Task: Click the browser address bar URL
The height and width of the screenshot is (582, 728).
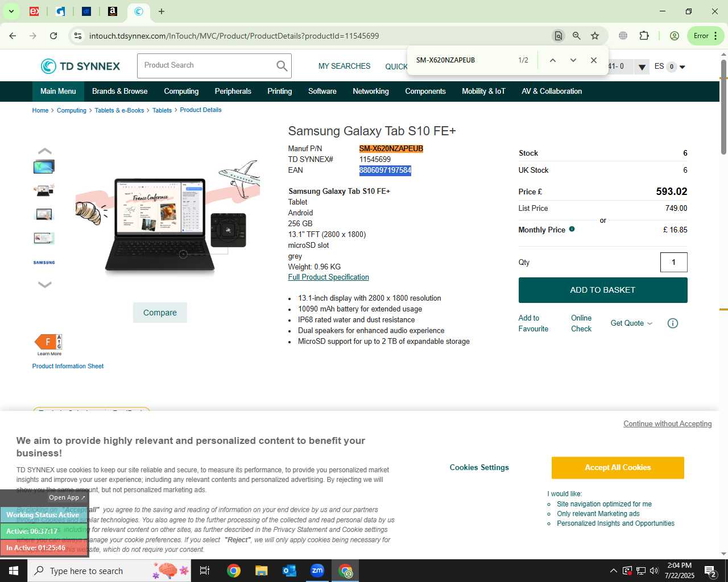Action: pyautogui.click(x=234, y=36)
